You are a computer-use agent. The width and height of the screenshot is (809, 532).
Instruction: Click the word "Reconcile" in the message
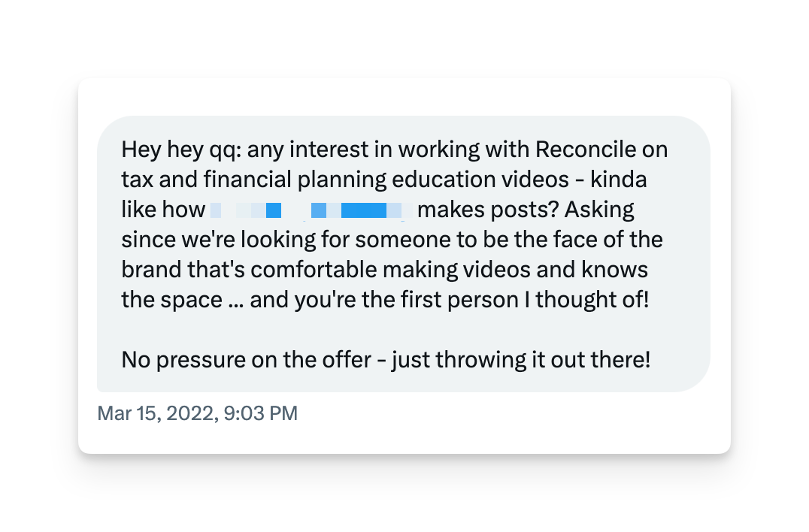(x=586, y=150)
